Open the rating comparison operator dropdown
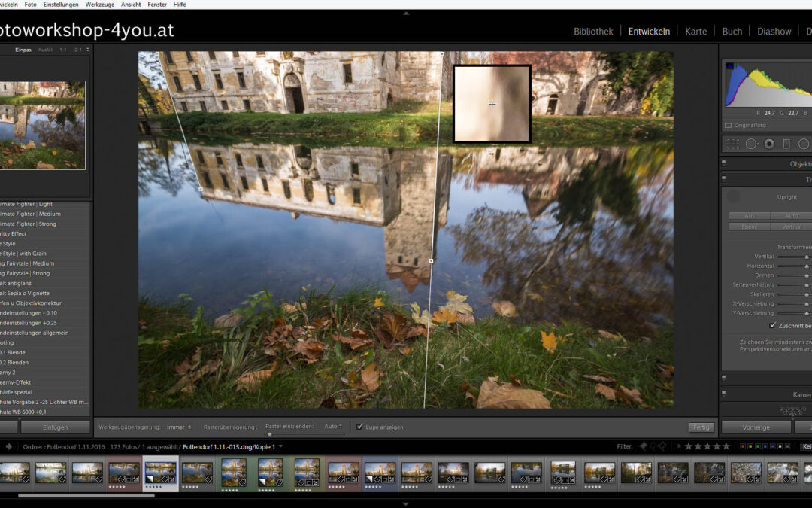The height and width of the screenshot is (508, 812). click(x=679, y=446)
